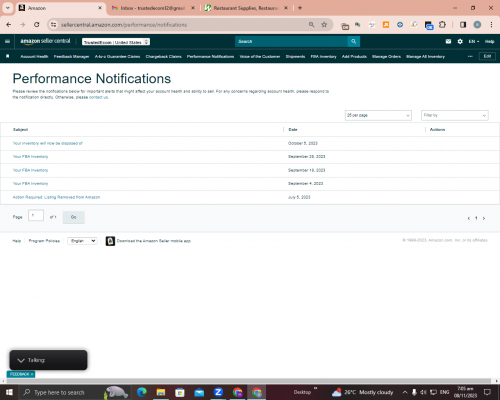Show hidden system tray icons
Viewport: 500px width, 400px height.
point(405,392)
